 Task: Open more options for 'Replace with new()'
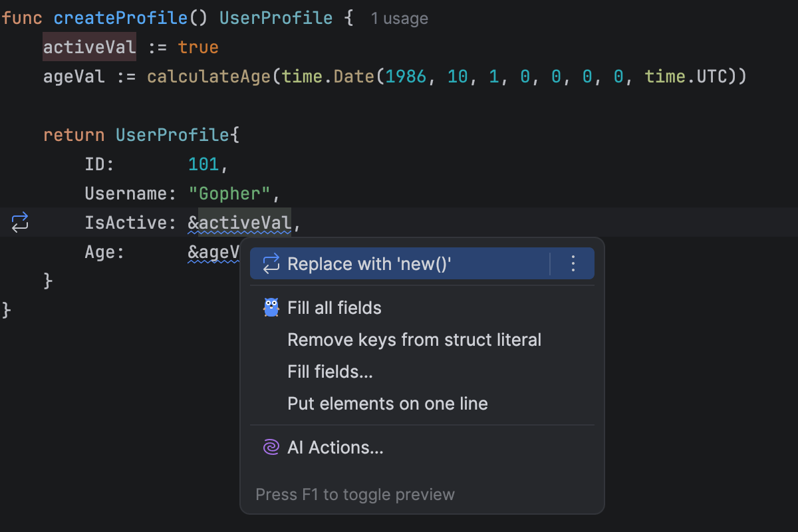pos(573,264)
